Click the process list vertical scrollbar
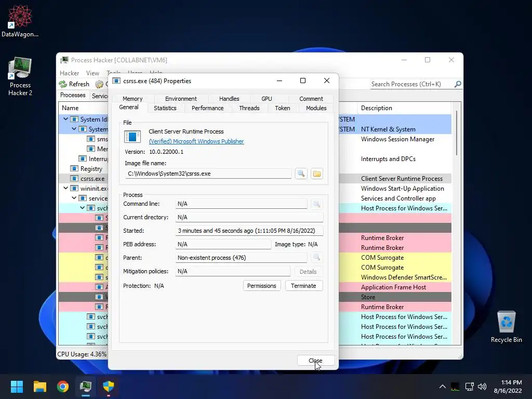This screenshot has width=532, height=399. 456,133
